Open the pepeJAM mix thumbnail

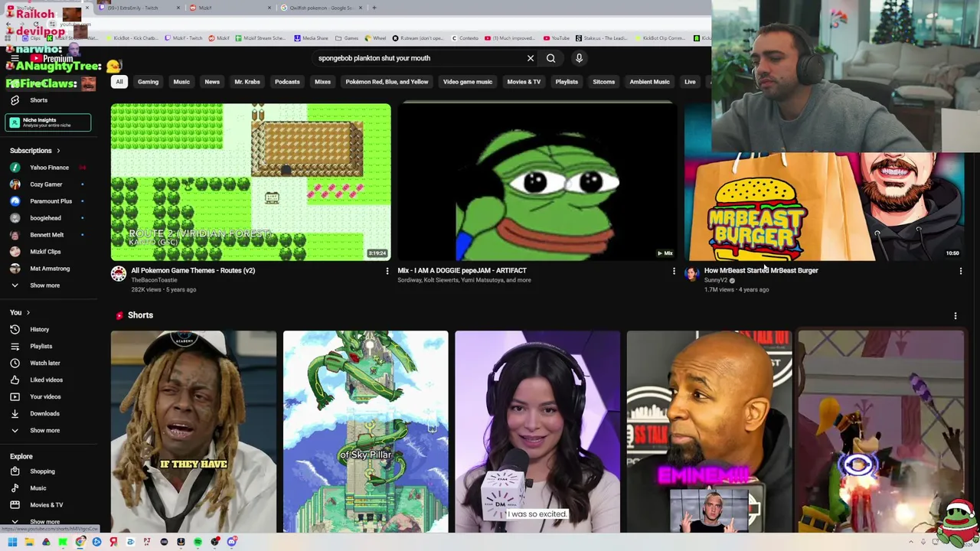click(537, 182)
